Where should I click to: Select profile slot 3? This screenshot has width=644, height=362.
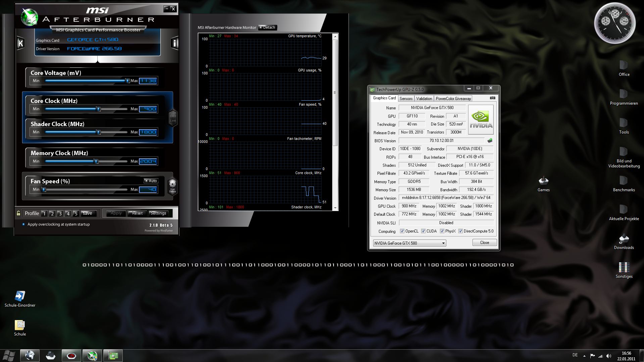tap(60, 213)
